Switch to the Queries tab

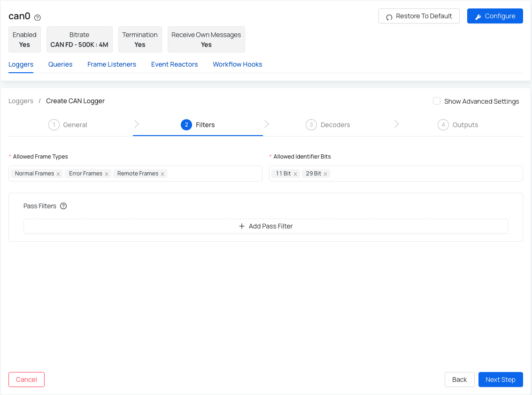60,64
